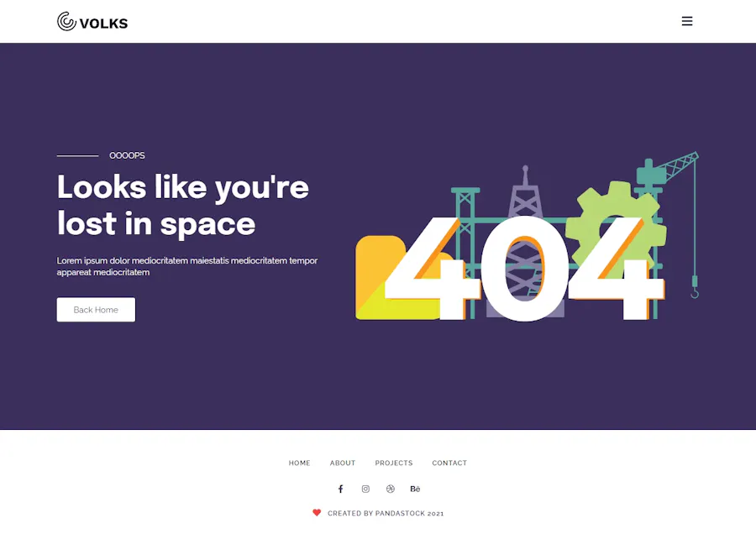Click the Volks spiral logo

point(66,22)
